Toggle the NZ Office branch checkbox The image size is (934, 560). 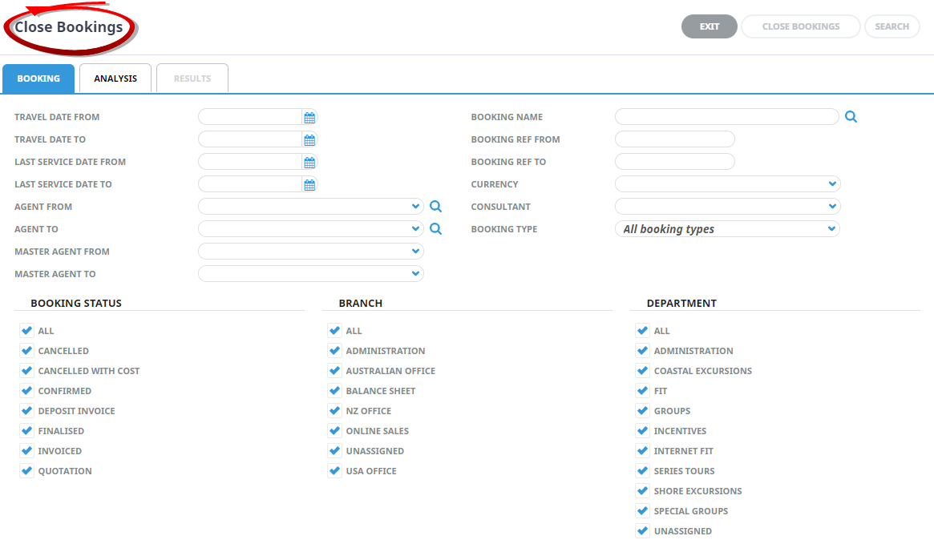334,411
